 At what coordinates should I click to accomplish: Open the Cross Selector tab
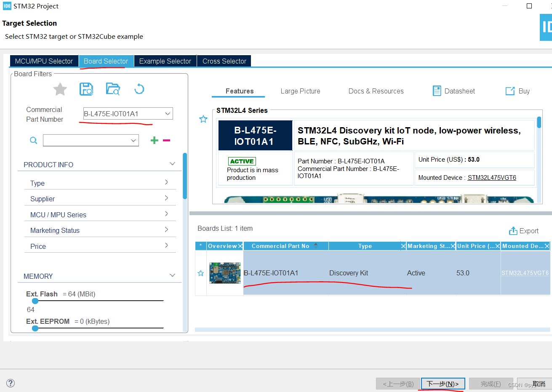coord(224,61)
